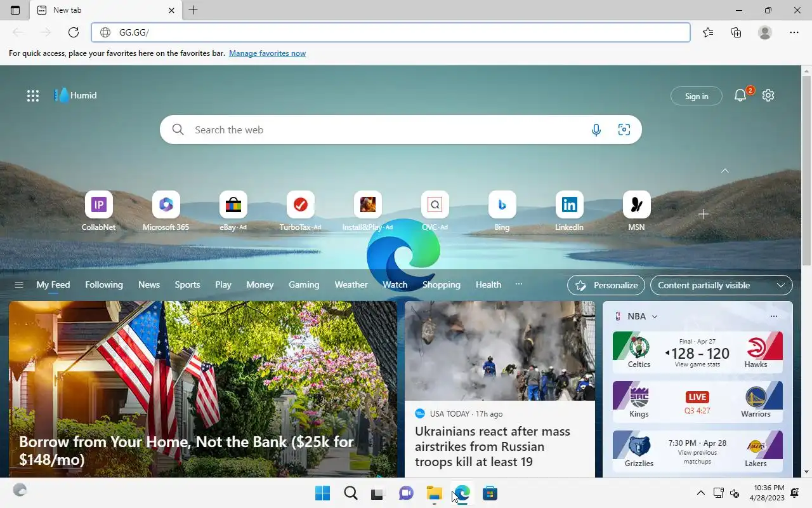The image size is (812, 508).
Task: Close the New tab tab
Action: 171,10
